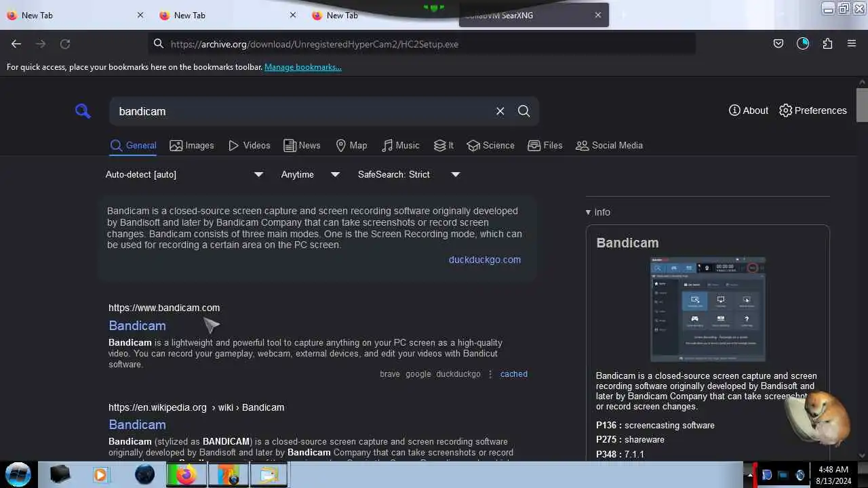The width and height of the screenshot is (868, 488).
Task: Click the Windows Start orb
Action: point(18,474)
